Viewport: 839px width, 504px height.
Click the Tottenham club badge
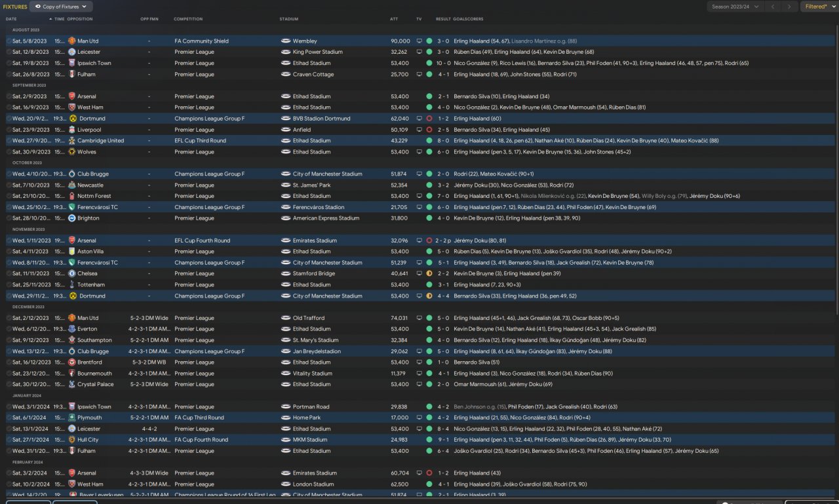72,285
